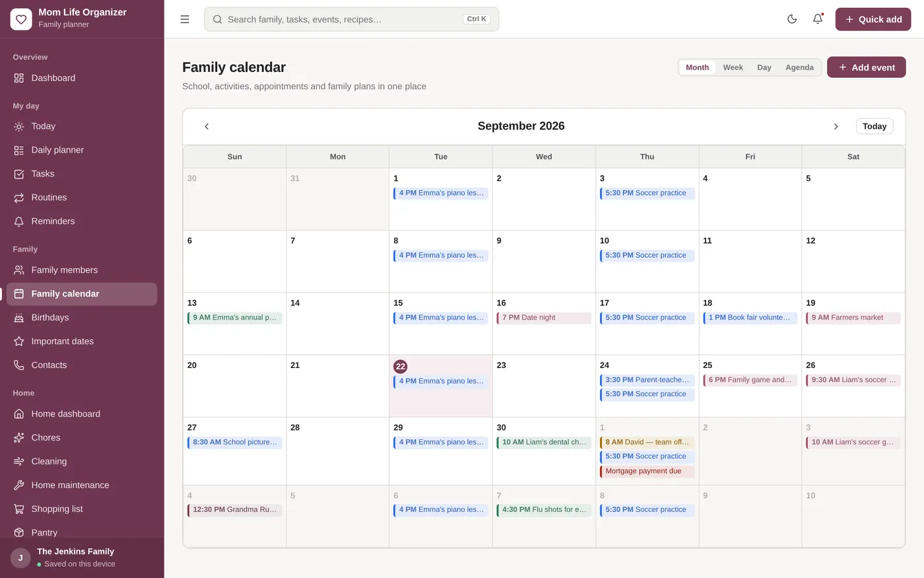Open the Mortgage payment due event

(x=647, y=472)
